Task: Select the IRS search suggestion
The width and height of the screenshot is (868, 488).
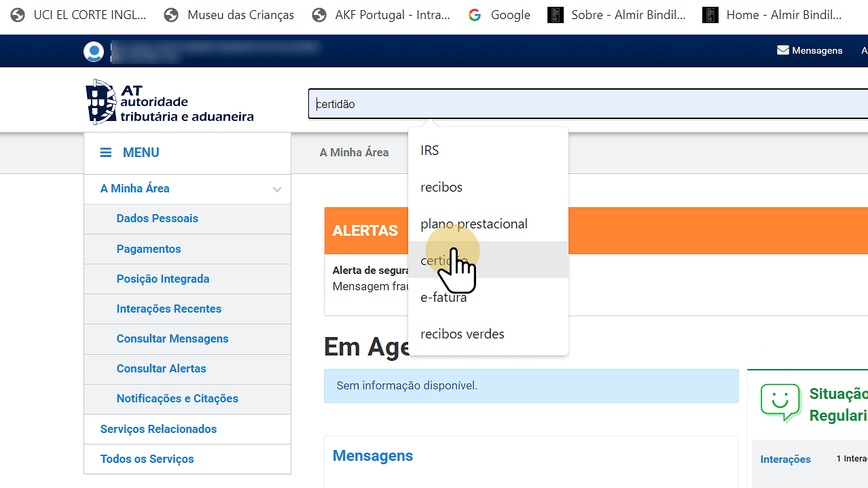Action: pos(430,151)
